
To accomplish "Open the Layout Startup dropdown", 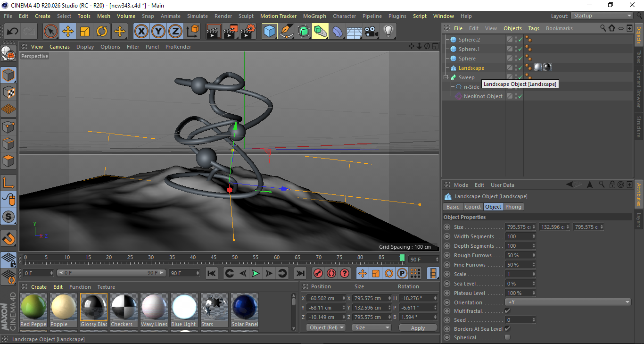I will (x=602, y=16).
